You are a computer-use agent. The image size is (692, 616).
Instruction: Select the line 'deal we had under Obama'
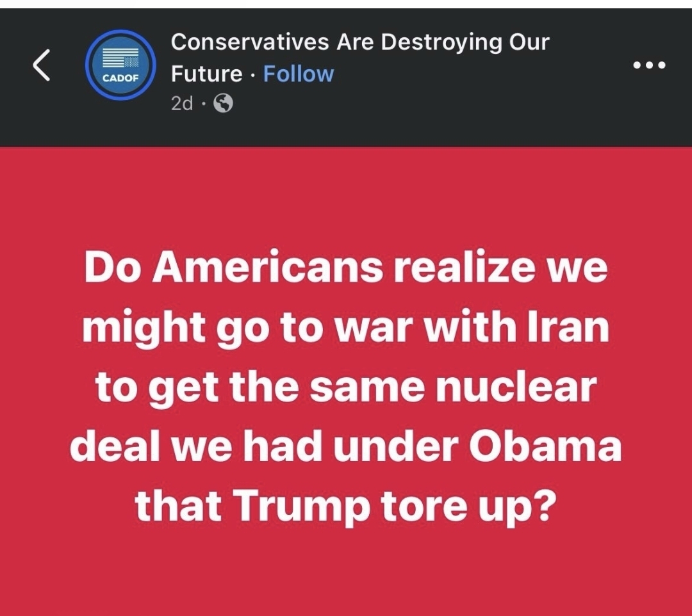(x=346, y=447)
